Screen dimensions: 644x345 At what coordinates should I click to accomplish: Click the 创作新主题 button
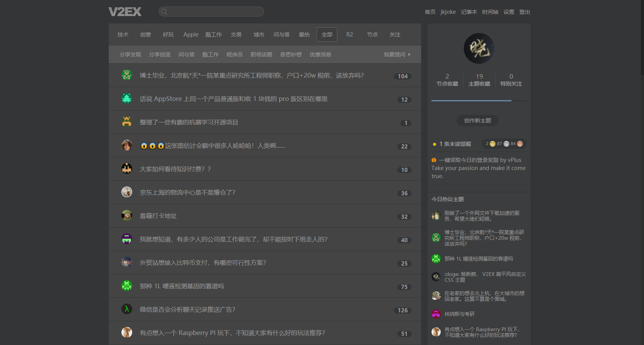[478, 121]
